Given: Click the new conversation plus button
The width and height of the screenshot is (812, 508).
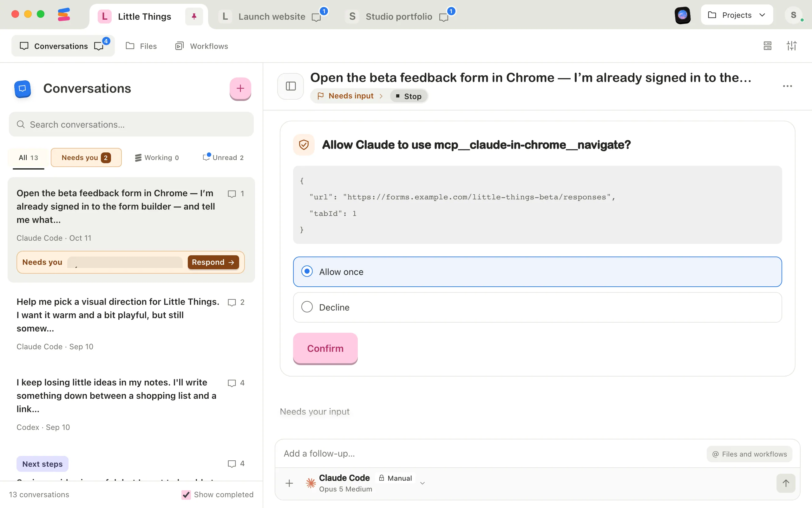Looking at the screenshot, I should [x=240, y=89].
